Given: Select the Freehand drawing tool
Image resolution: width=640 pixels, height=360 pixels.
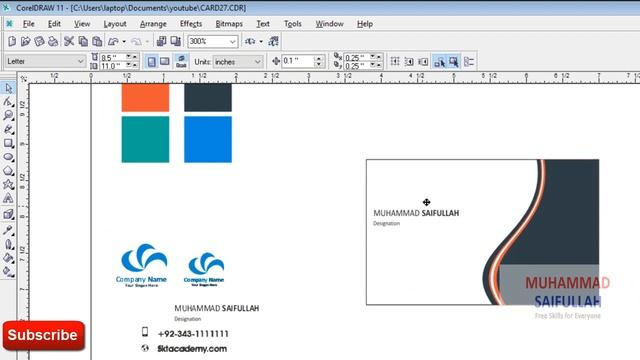Looking at the screenshot, I should coord(8,129).
